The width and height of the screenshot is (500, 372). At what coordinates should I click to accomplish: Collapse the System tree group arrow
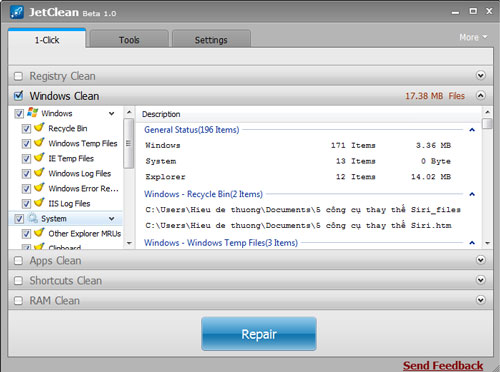111,219
